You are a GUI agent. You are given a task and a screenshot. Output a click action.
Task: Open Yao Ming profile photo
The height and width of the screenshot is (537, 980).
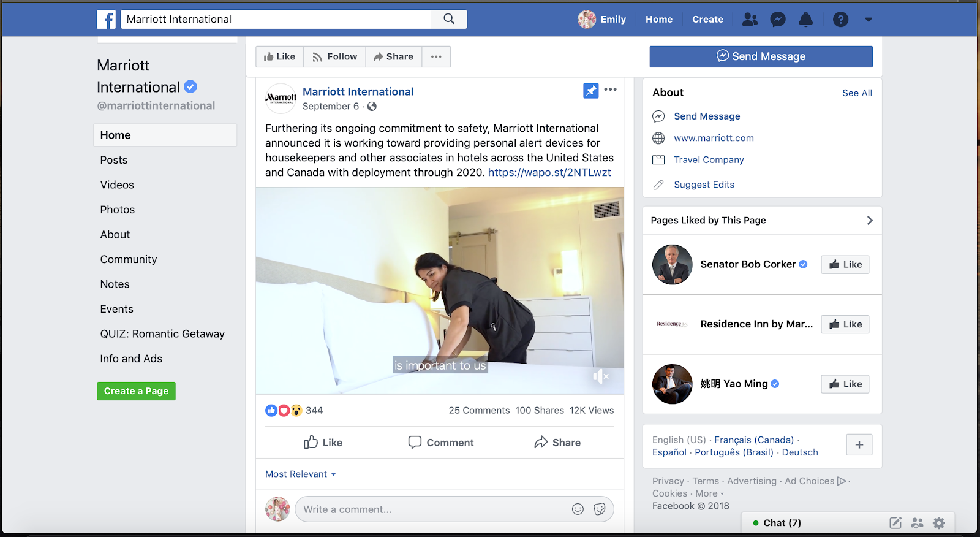(673, 384)
